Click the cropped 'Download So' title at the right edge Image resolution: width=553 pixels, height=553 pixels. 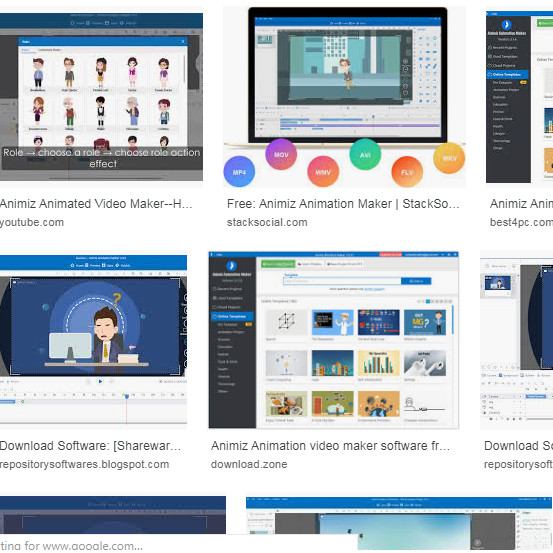pyautogui.click(x=518, y=446)
